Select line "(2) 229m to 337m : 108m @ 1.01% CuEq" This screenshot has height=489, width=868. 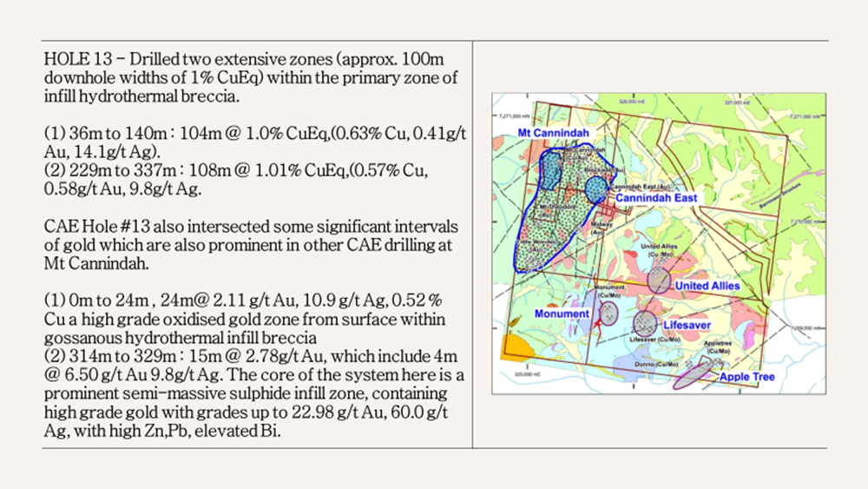[x=236, y=170]
